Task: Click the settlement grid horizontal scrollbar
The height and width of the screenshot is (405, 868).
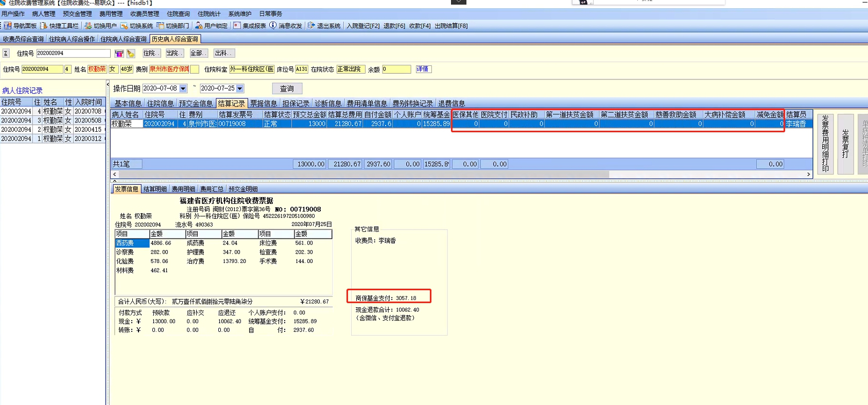Action: [363, 174]
